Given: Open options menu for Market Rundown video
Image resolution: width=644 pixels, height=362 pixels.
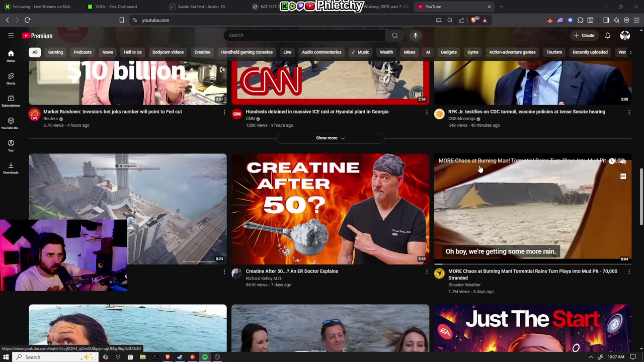Looking at the screenshot, I should click(x=224, y=112).
